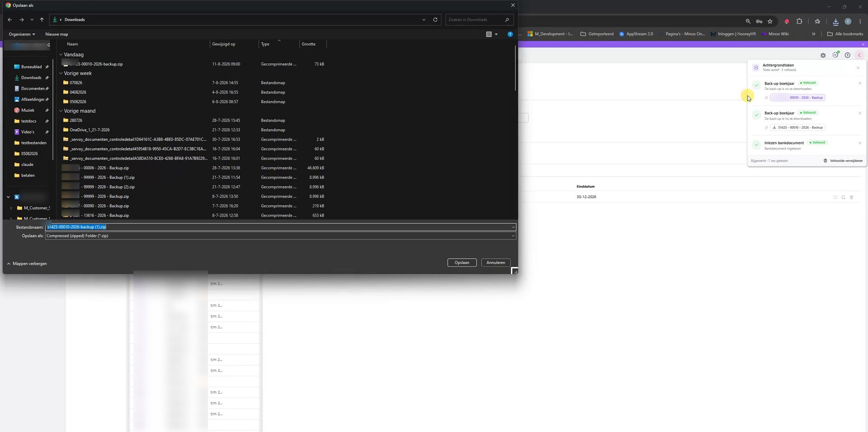Dismiss the Inlezen bankdocument task
868x432 pixels.
click(860, 143)
